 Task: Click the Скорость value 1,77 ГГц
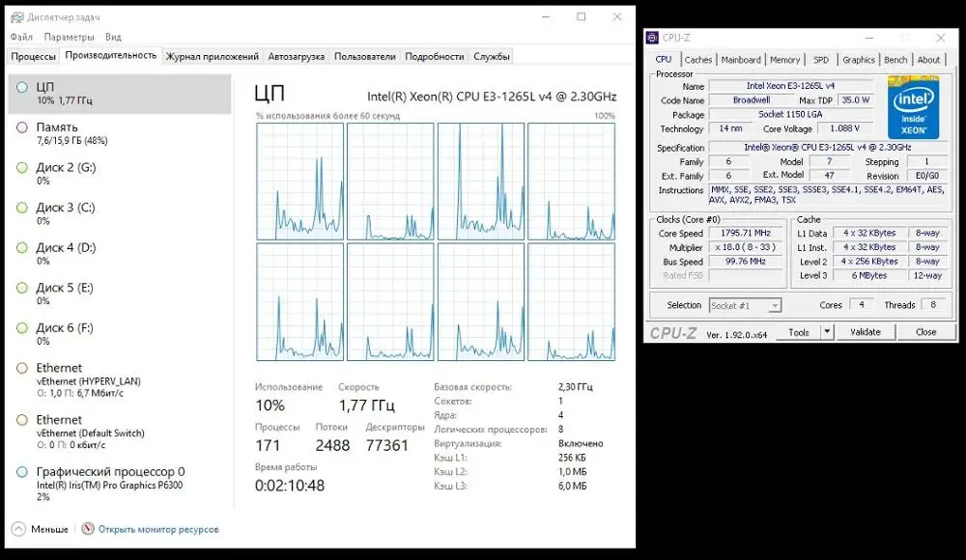pyautogui.click(x=366, y=406)
